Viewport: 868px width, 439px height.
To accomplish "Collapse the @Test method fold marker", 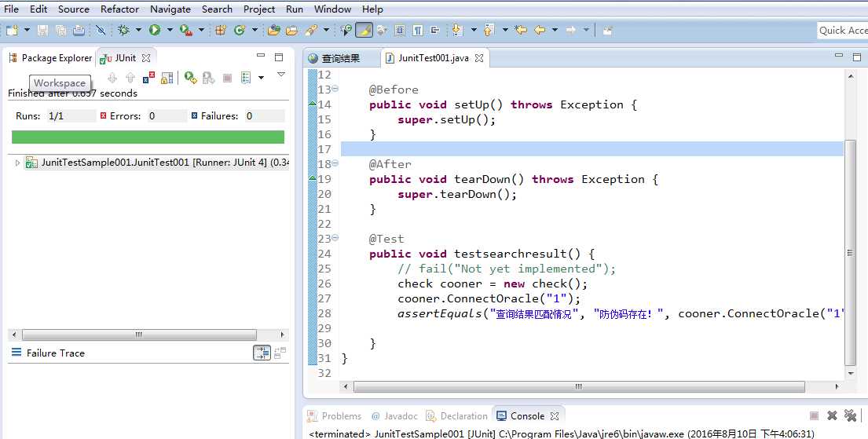I will tap(335, 239).
